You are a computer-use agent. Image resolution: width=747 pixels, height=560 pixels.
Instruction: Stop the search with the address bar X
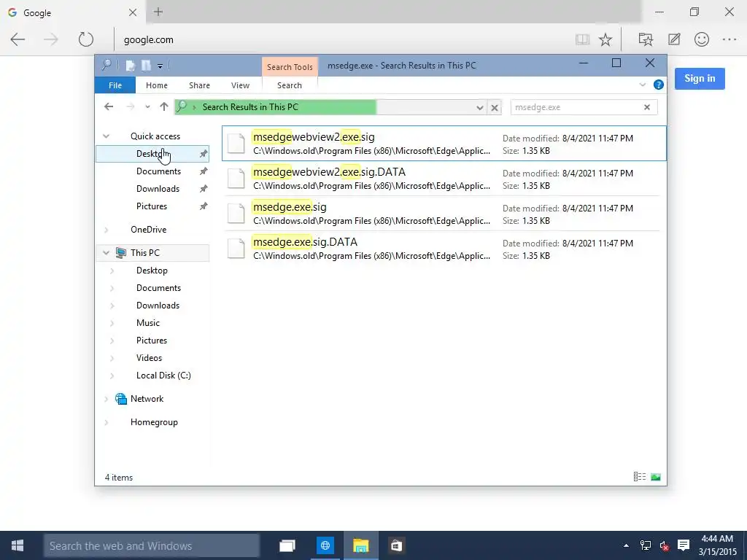[495, 108]
